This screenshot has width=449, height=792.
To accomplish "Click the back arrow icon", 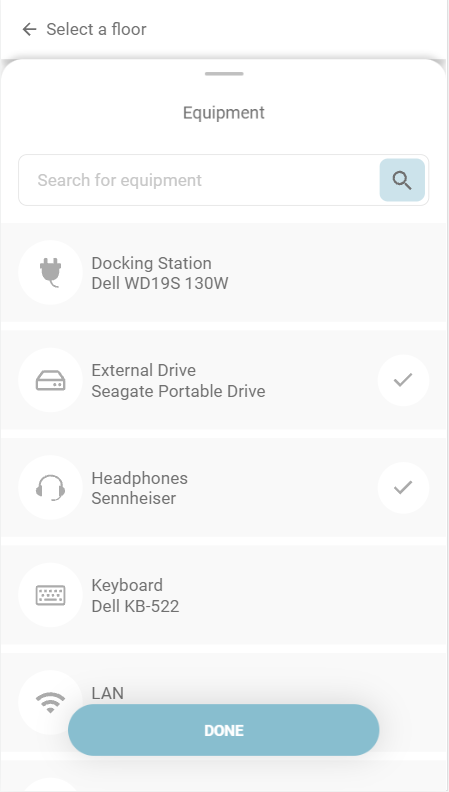I will (29, 30).
